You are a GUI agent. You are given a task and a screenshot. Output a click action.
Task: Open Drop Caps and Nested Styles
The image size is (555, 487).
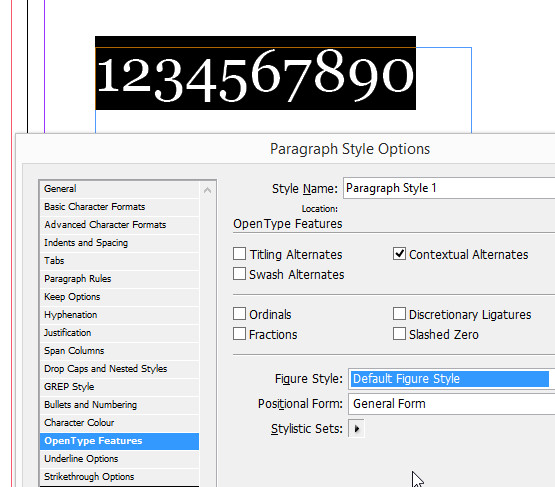click(x=119, y=369)
